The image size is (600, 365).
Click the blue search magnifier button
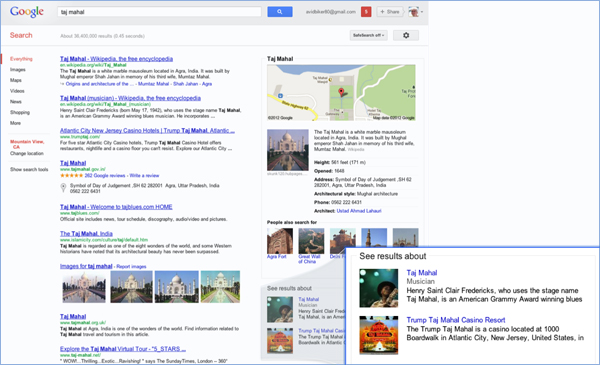[280, 12]
